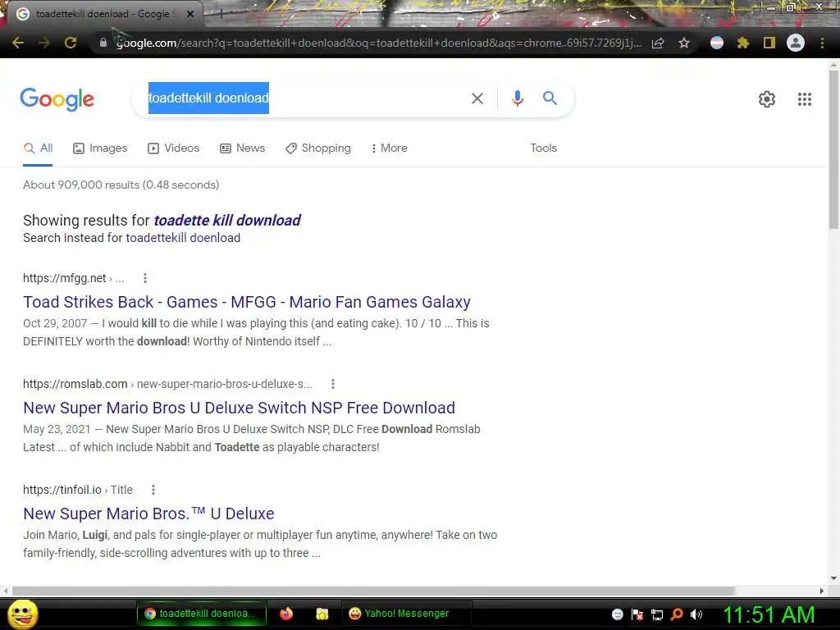840x630 pixels.
Task: Search instead for toadettekill doenload
Action: point(183,238)
